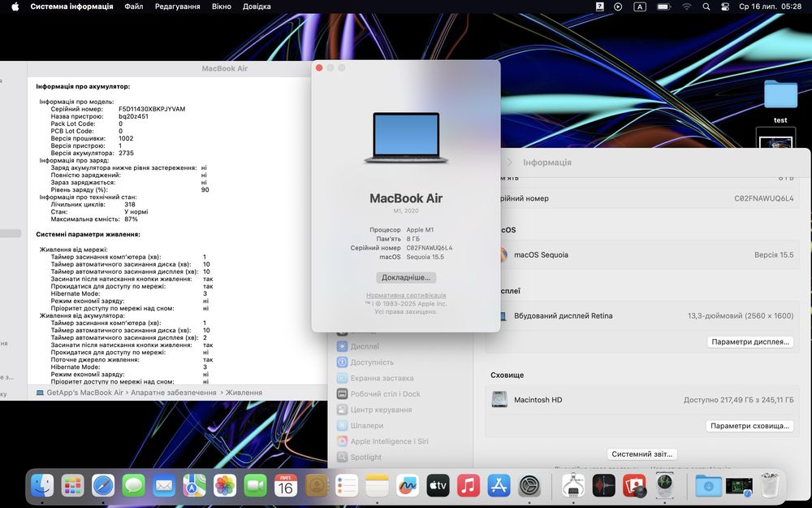Image resolution: width=812 pixels, height=508 pixels.
Task: Click Живлення in the path bar
Action: [244, 393]
